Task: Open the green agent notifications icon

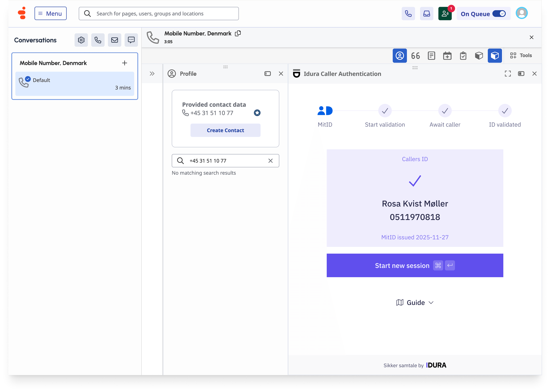Action: click(x=445, y=13)
